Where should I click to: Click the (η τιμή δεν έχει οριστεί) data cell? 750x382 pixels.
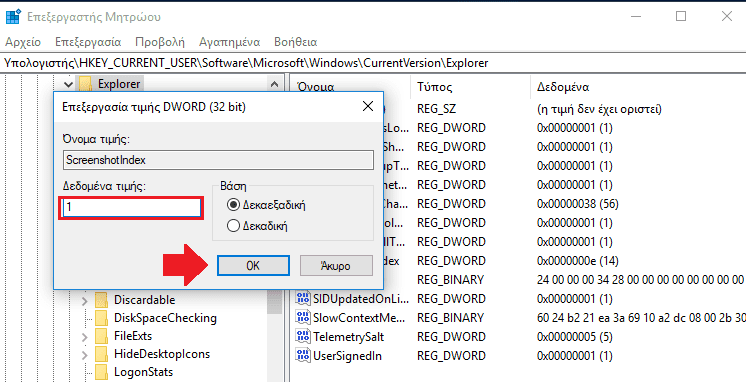599,109
